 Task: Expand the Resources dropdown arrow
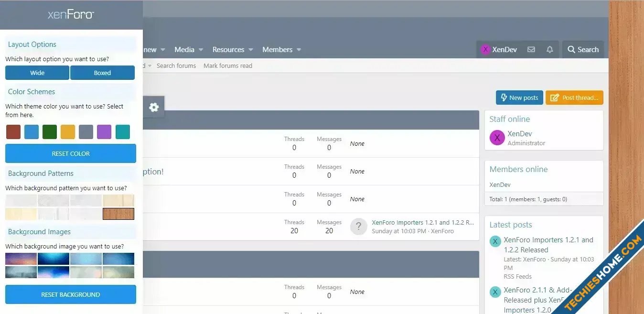(251, 50)
